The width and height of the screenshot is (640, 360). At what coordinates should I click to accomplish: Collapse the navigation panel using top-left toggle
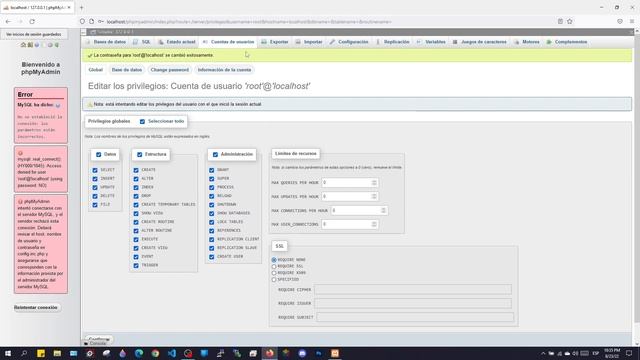(x=84, y=32)
